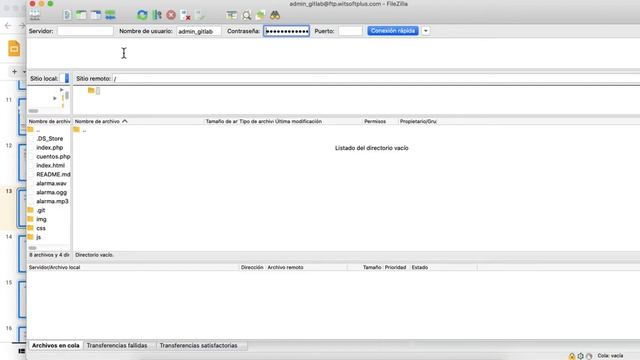Focus the Nombre de usuario field
Image resolution: width=640 pixels, height=360 pixels.
click(x=199, y=31)
